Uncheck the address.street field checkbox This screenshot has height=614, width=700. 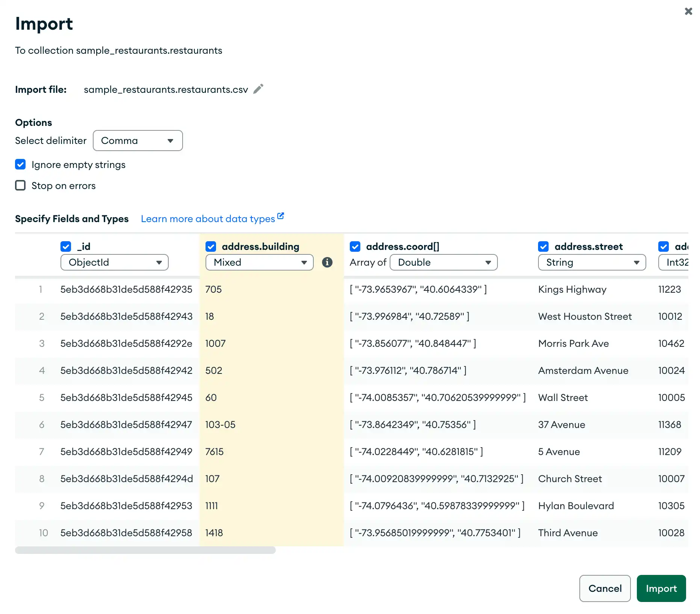point(543,246)
